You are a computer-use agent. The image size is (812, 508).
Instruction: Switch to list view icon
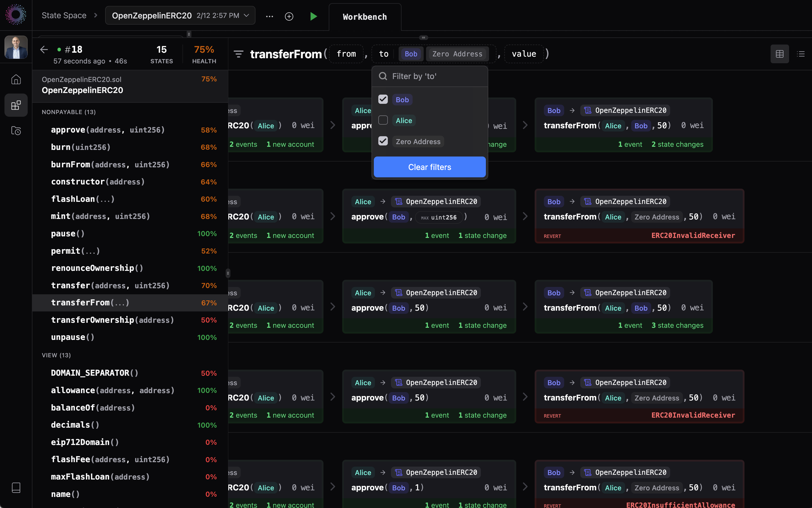(801, 54)
